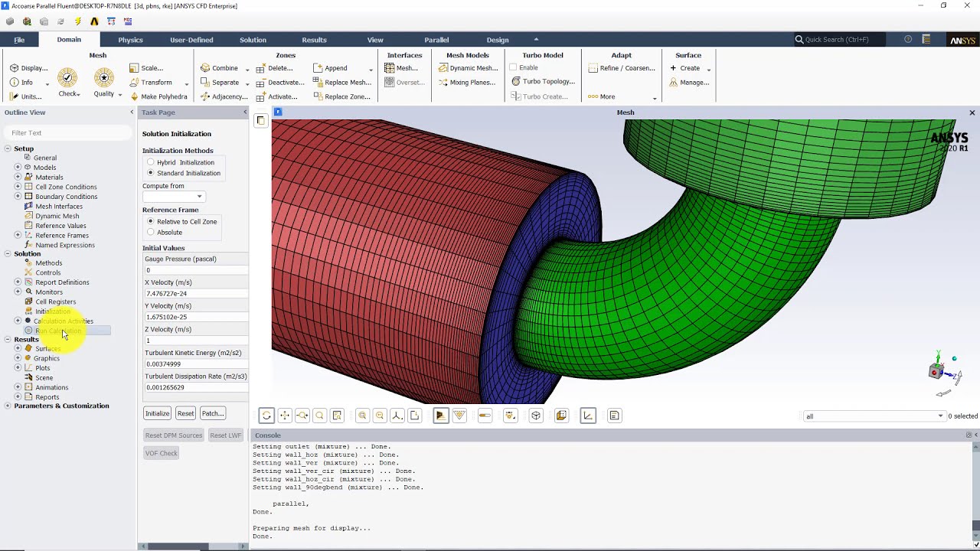
Task: Select Cell Registers in outline tree
Action: pos(55,302)
